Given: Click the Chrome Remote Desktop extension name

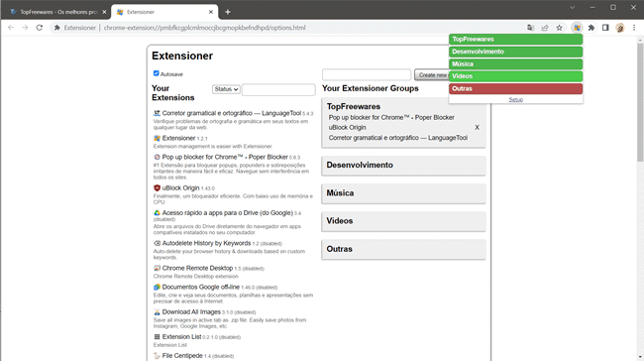Looking at the screenshot, I should (x=197, y=268).
